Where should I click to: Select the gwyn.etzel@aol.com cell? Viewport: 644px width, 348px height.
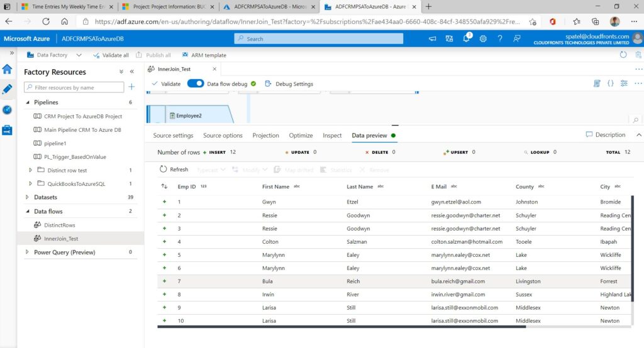456,202
